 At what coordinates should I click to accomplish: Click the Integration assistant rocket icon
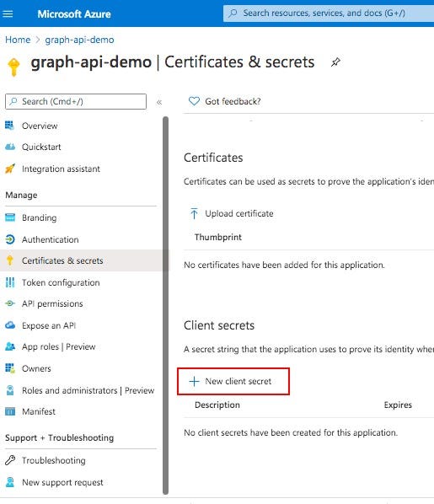(x=10, y=169)
